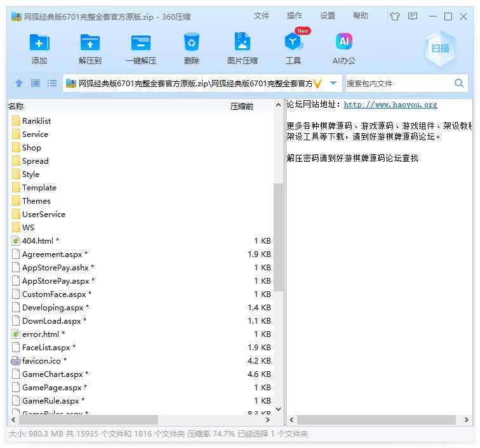Click the 4.2 KB size of favicon.ico

pyautogui.click(x=259, y=361)
